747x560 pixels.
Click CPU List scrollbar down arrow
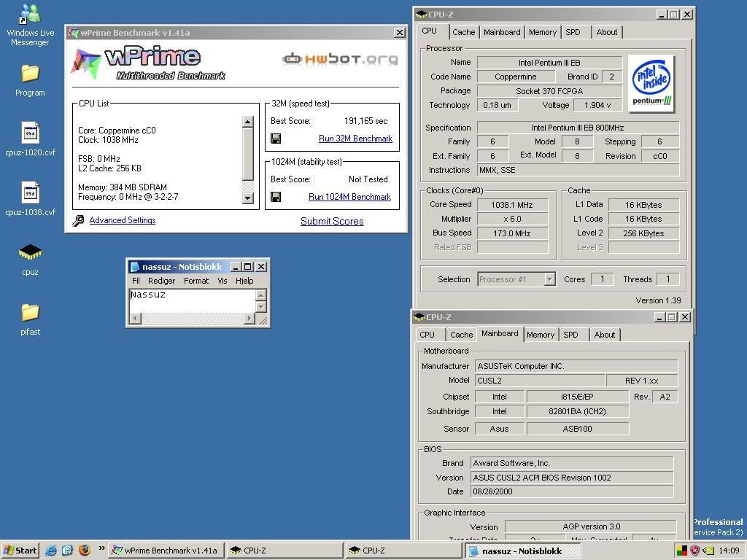tap(248, 198)
